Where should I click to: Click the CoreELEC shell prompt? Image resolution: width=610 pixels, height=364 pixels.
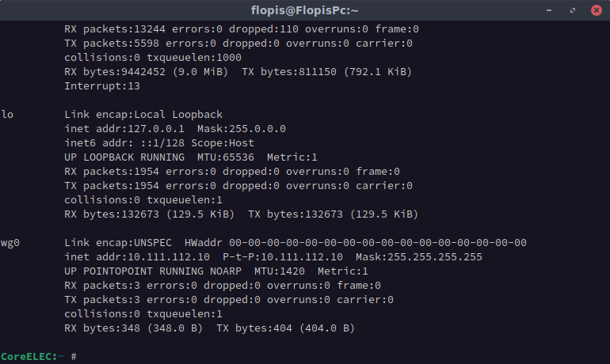pos(32,357)
